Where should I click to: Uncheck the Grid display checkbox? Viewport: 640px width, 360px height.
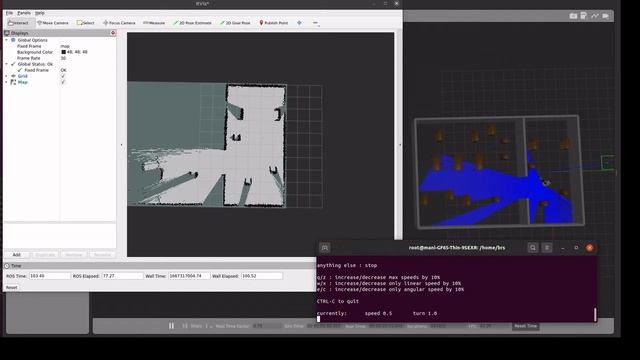click(x=63, y=76)
